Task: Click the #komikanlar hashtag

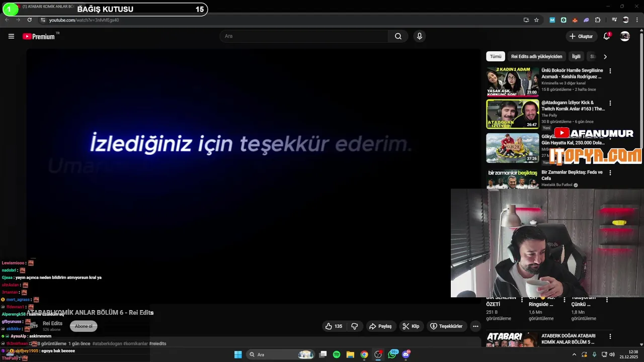Action: coord(135,343)
